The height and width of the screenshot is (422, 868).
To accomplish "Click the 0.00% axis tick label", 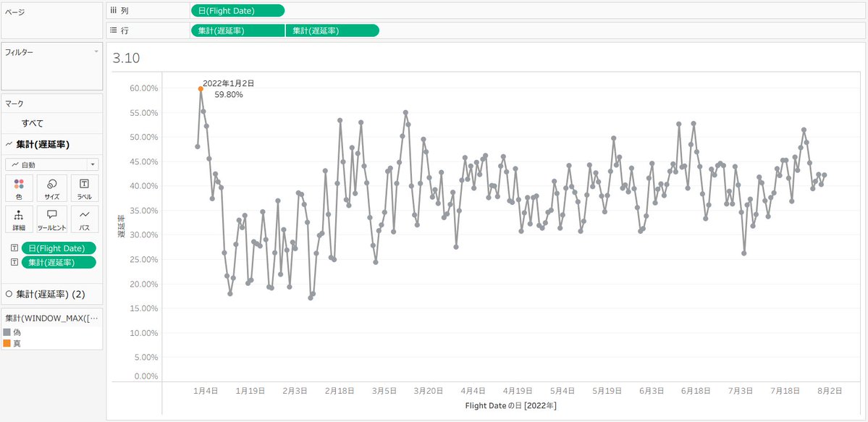I will coord(146,376).
